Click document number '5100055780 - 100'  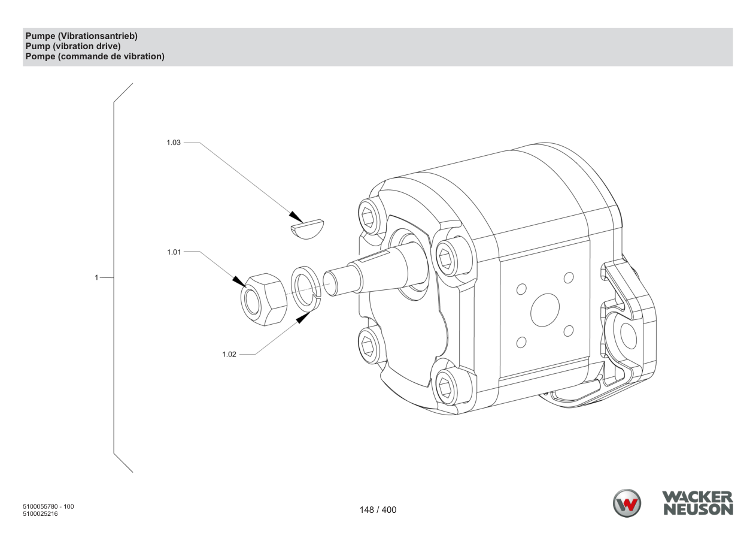pyautogui.click(x=48, y=507)
